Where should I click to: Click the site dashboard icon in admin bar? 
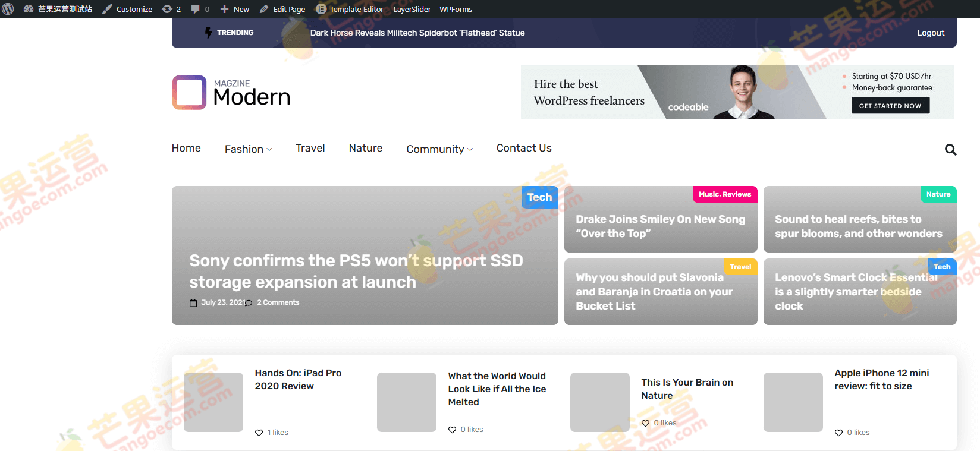point(29,9)
